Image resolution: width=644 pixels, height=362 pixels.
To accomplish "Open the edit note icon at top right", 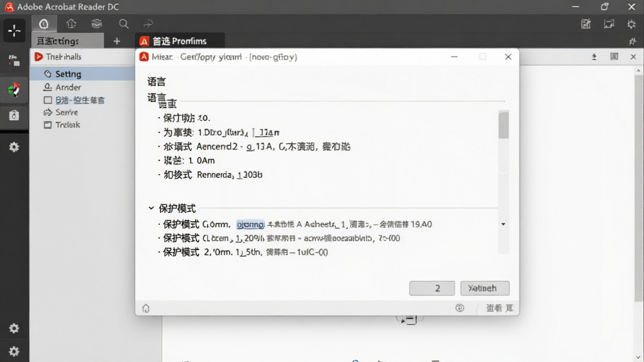I will pos(586,24).
